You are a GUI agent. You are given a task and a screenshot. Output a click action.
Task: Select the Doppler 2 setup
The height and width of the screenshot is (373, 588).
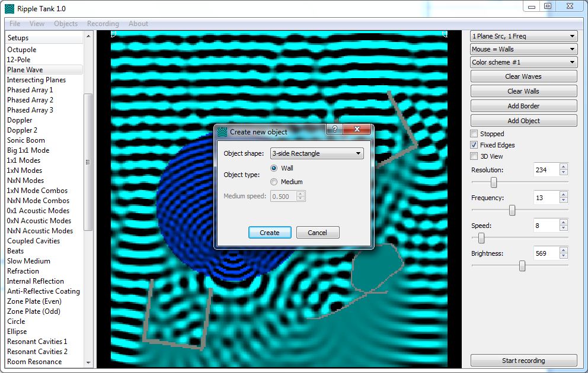[22, 130]
